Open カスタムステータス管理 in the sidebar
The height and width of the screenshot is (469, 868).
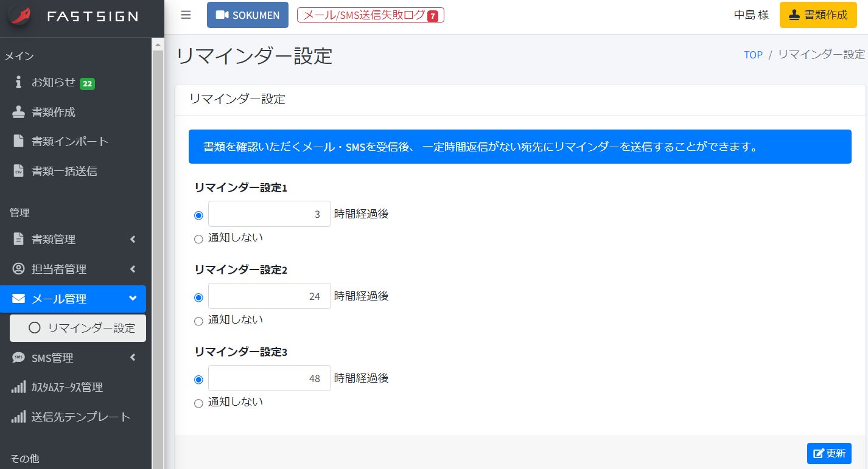point(73,387)
